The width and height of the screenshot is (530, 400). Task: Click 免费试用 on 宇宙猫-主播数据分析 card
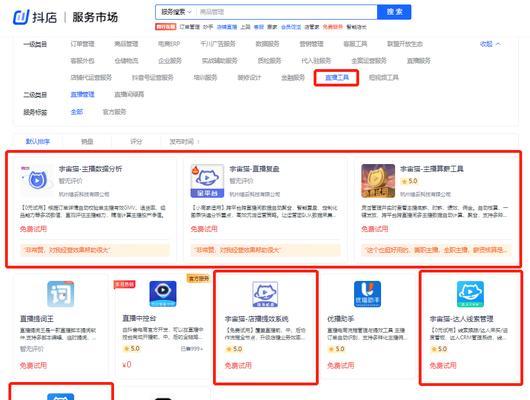33,229
